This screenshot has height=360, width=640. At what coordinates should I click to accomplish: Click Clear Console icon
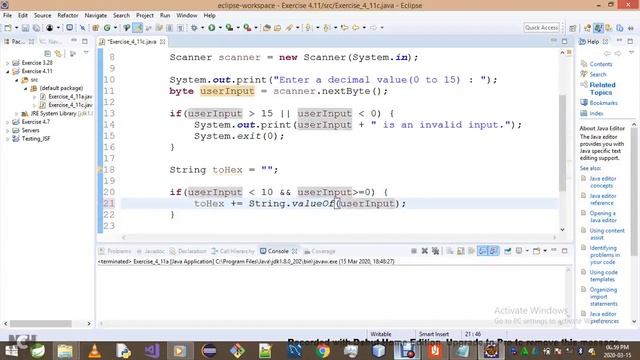click(449, 251)
